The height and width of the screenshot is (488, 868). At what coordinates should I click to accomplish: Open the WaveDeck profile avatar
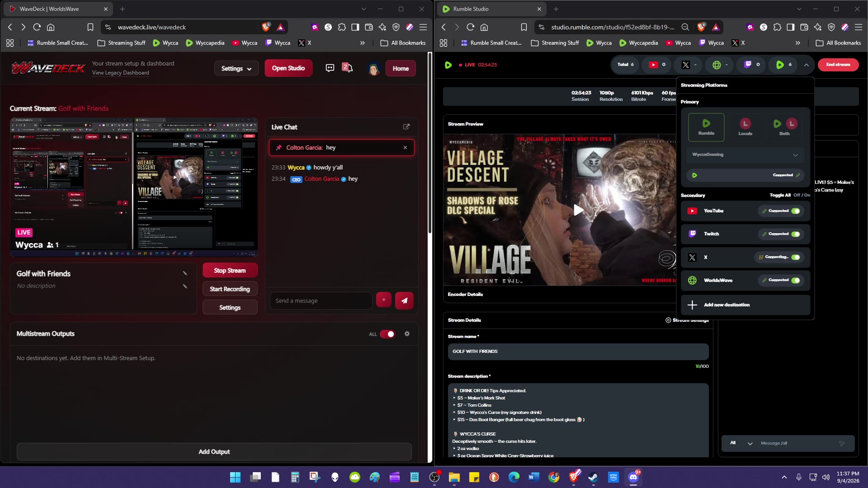pyautogui.click(x=373, y=69)
